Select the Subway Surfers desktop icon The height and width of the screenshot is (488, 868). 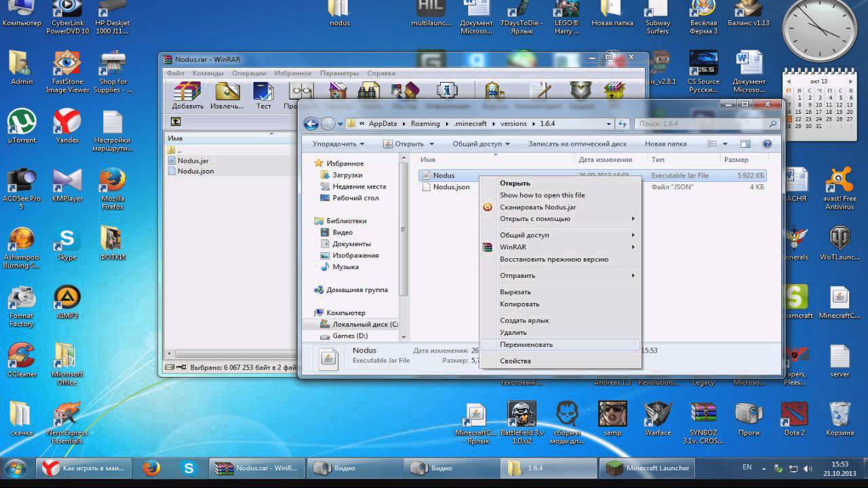(x=657, y=18)
